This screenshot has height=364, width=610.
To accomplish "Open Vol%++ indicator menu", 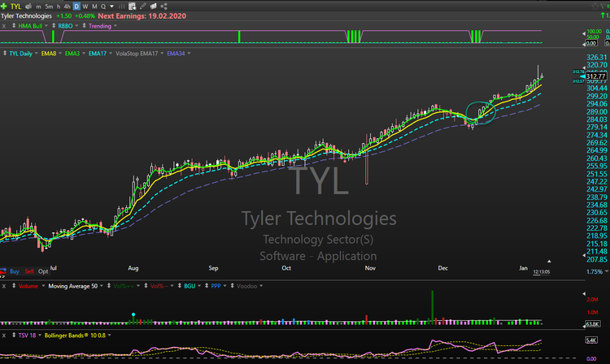I will [138, 286].
